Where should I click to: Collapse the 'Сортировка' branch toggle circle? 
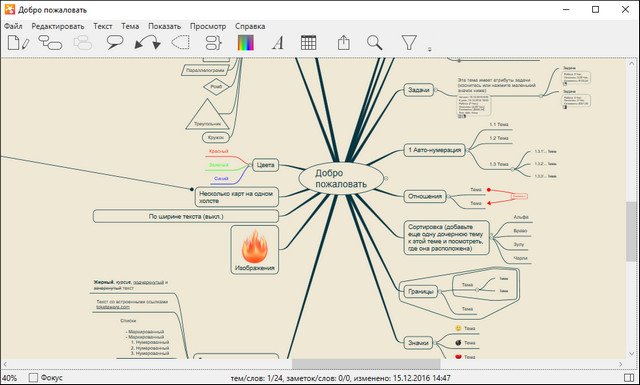coord(492,238)
